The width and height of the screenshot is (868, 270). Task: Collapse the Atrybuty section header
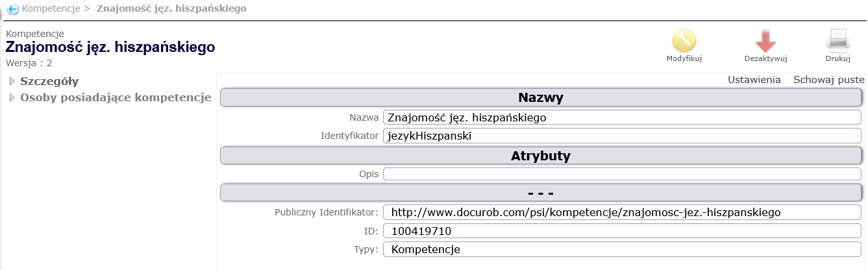pyautogui.click(x=540, y=156)
